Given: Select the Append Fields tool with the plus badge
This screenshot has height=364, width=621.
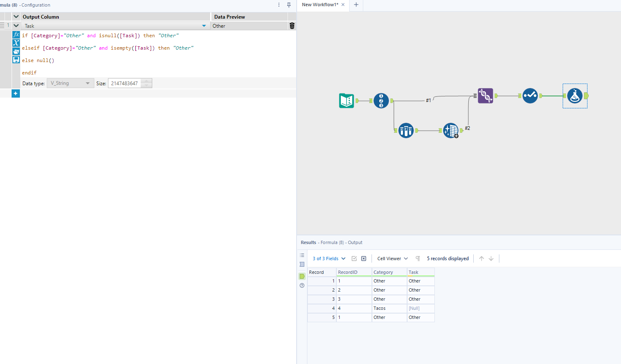Looking at the screenshot, I should pos(451,130).
